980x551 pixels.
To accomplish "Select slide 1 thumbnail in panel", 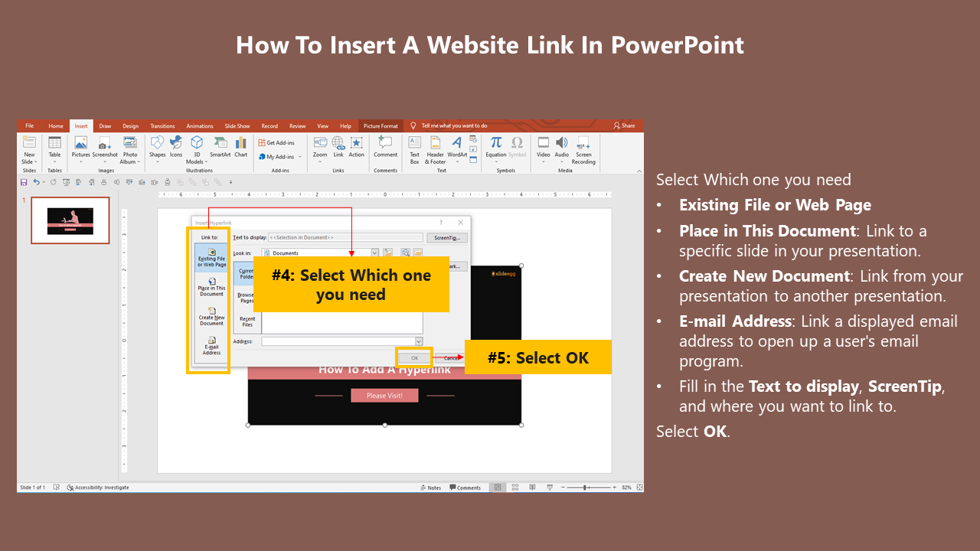I will 70,220.
